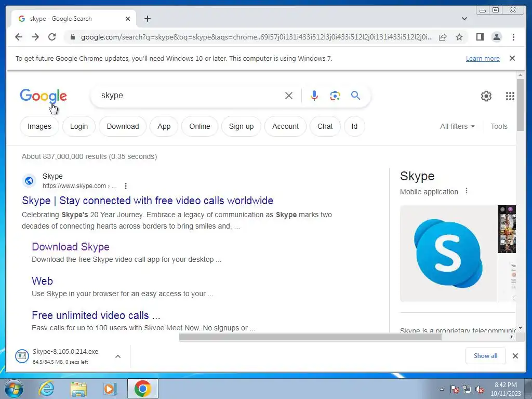Open the Action Center flag icon
The image size is (532, 399).
[455, 389]
